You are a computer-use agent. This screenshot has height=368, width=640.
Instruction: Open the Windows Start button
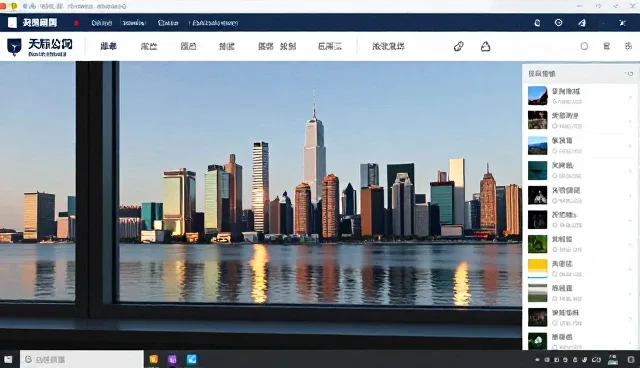(x=8, y=359)
